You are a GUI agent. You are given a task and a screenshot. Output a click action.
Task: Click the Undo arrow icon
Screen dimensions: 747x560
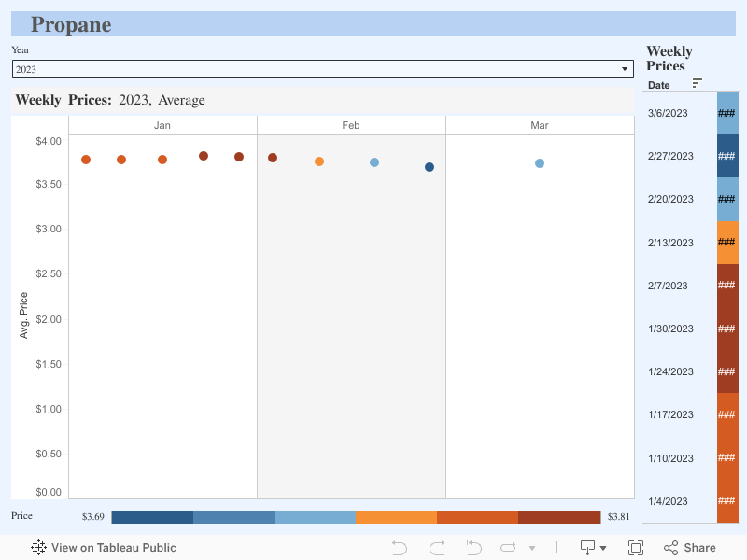tap(400, 548)
